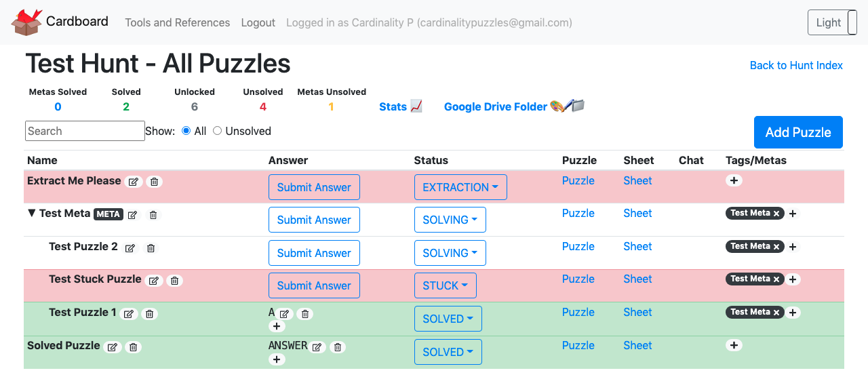This screenshot has height=377, width=868.
Task: Select the Unsolved filter radio button
Action: (x=218, y=131)
